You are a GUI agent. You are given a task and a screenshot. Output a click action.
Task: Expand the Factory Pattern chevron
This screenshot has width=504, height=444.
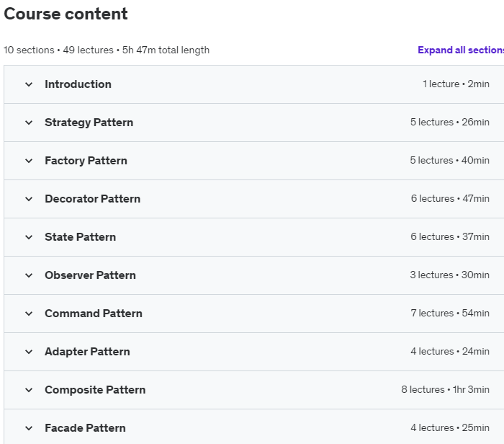29,161
